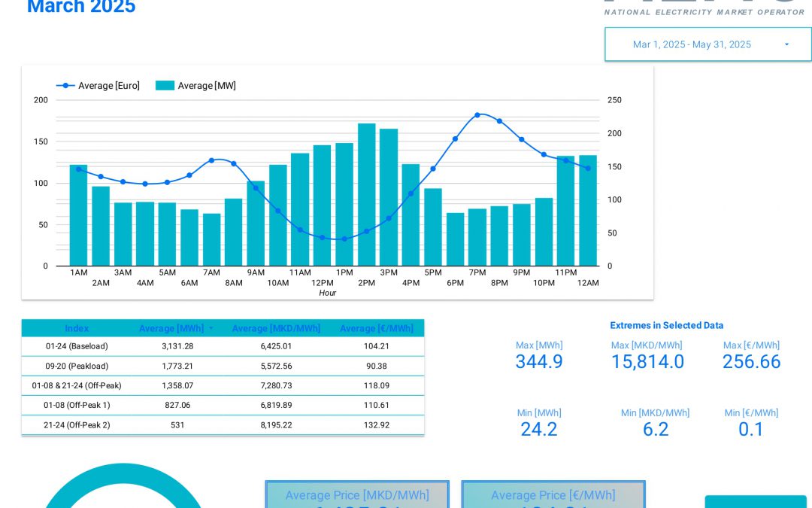The width and height of the screenshot is (812, 508).
Task: Sort table by Index column header
Action: click(77, 328)
